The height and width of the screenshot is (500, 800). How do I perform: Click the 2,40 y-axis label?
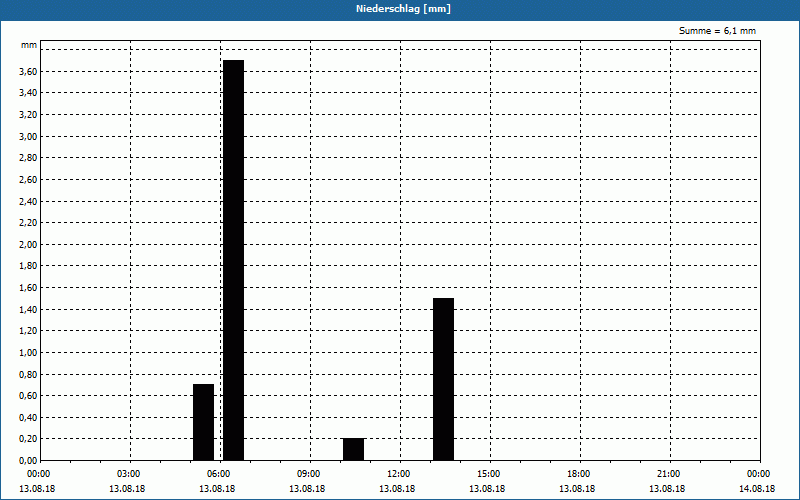pos(28,202)
